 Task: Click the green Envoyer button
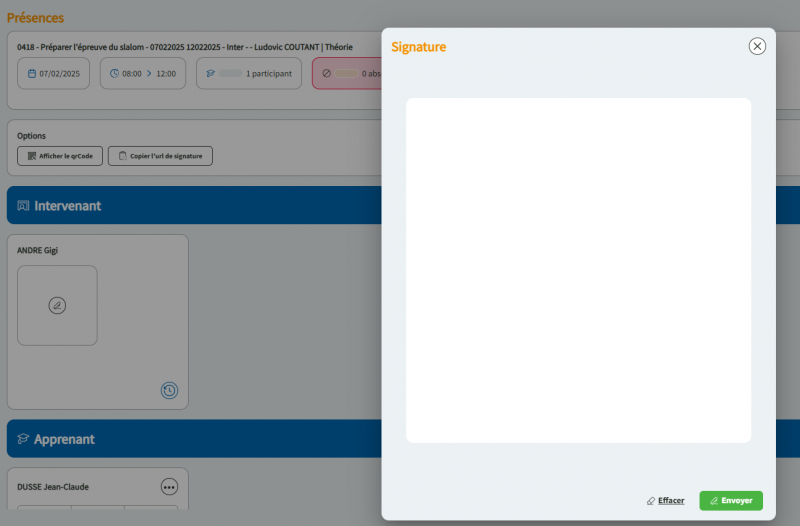pyautogui.click(x=731, y=500)
